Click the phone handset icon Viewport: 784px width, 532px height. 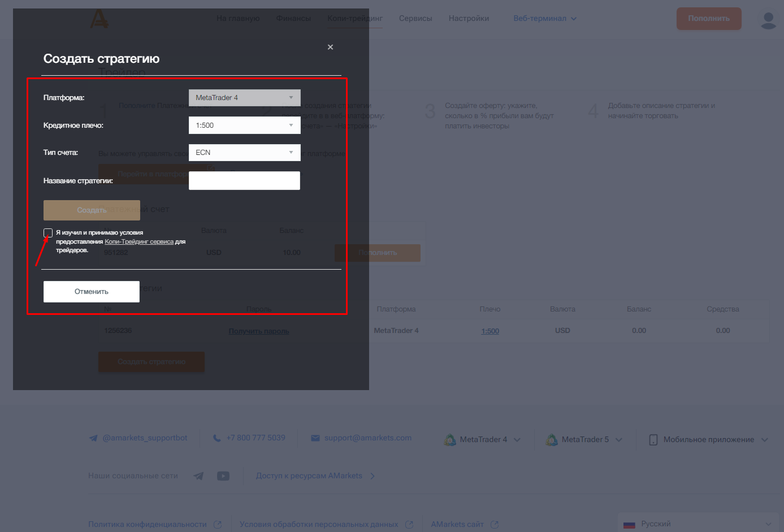pyautogui.click(x=217, y=438)
